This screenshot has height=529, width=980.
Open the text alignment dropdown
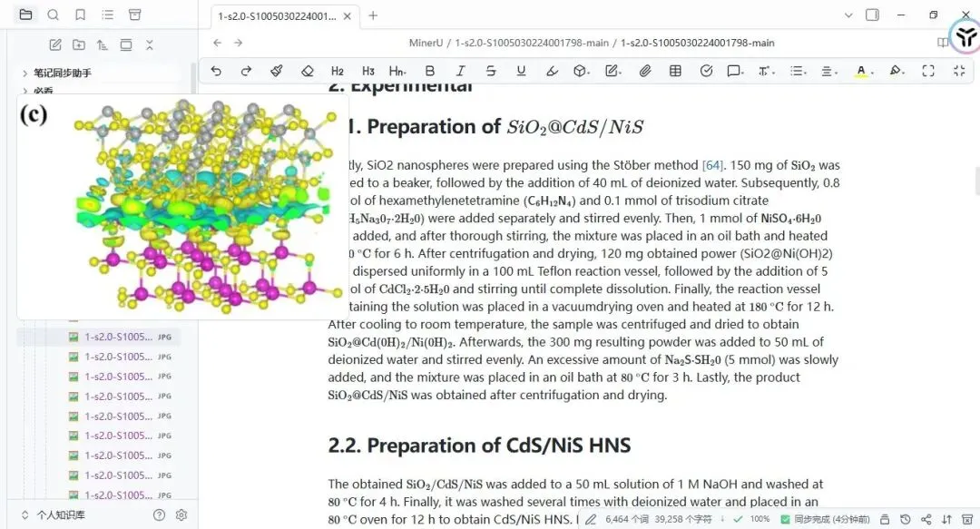[x=828, y=72]
